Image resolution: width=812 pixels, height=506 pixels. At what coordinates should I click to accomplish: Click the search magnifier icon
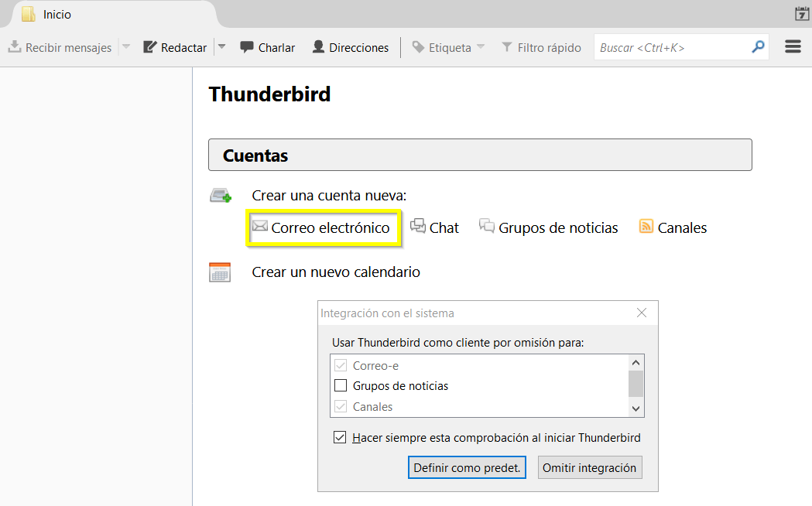pyautogui.click(x=758, y=47)
